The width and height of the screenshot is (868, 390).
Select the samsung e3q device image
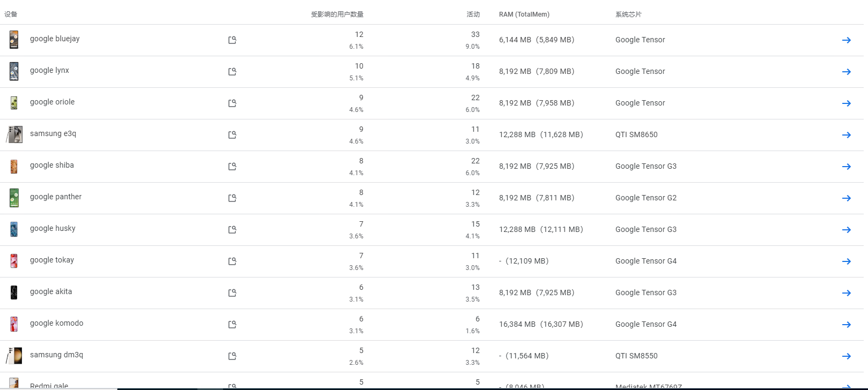tap(14, 134)
